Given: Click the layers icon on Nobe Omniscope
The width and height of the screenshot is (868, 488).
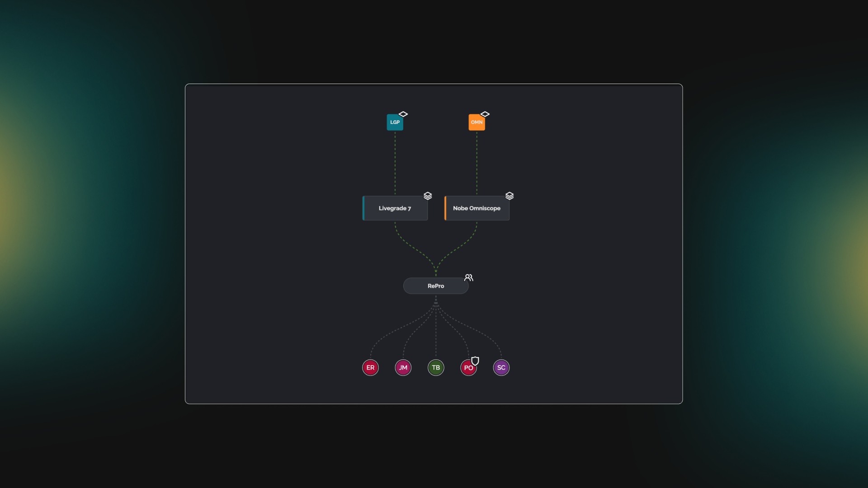Looking at the screenshot, I should tap(509, 196).
